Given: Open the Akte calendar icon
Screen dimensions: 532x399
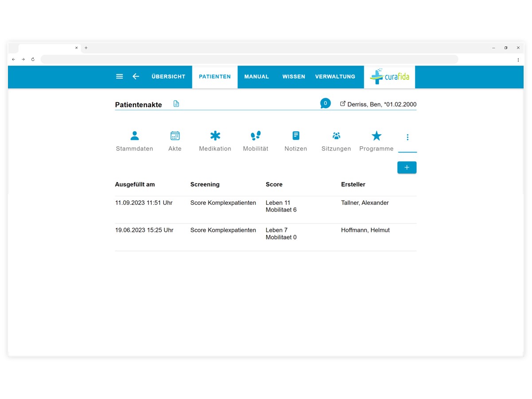Looking at the screenshot, I should (x=175, y=136).
